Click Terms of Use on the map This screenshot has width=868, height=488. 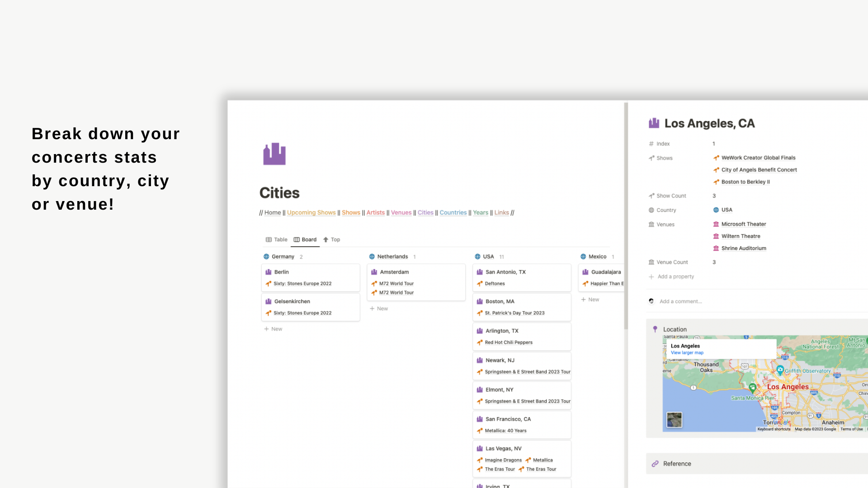pos(851,429)
